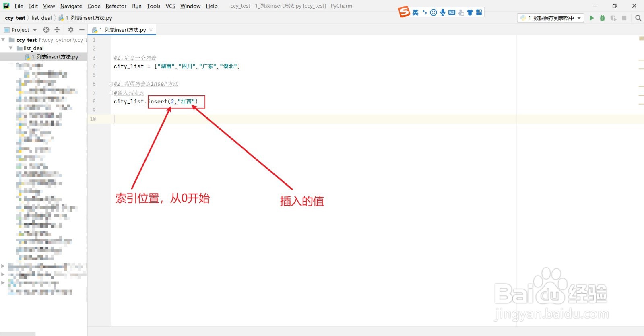Open the Run menu

pos(137,6)
